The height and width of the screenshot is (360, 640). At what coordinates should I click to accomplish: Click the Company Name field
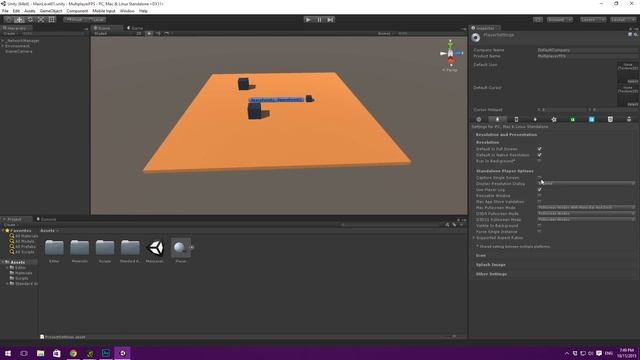pyautogui.click(x=587, y=50)
